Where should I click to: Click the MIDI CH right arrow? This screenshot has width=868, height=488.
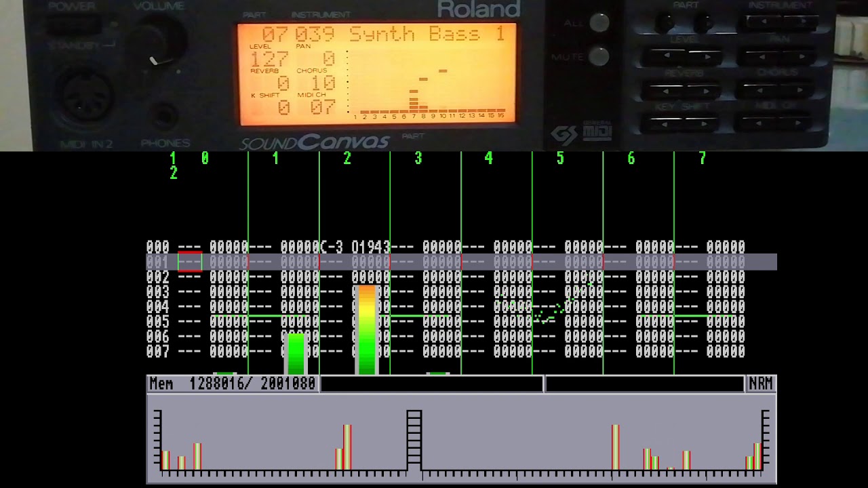coord(795,123)
